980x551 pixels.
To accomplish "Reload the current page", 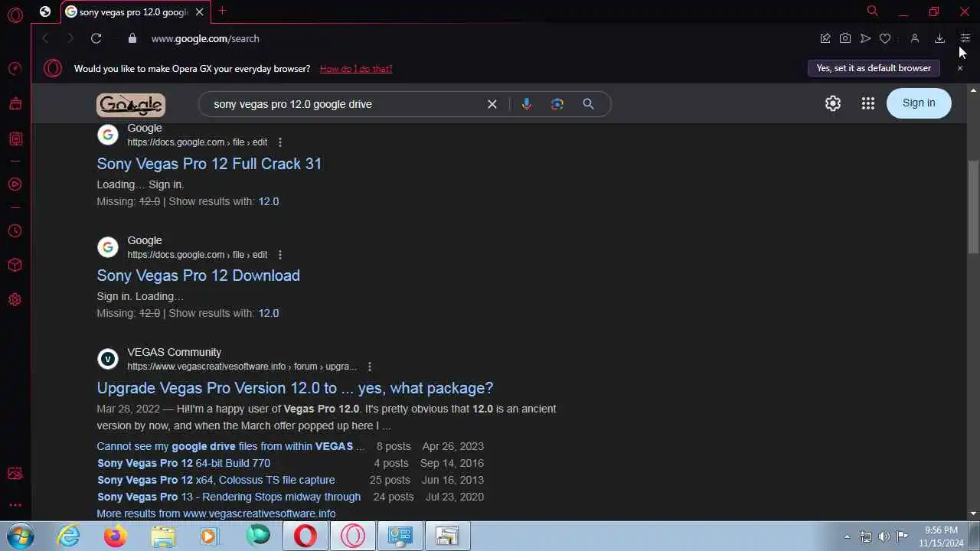I will tap(96, 38).
